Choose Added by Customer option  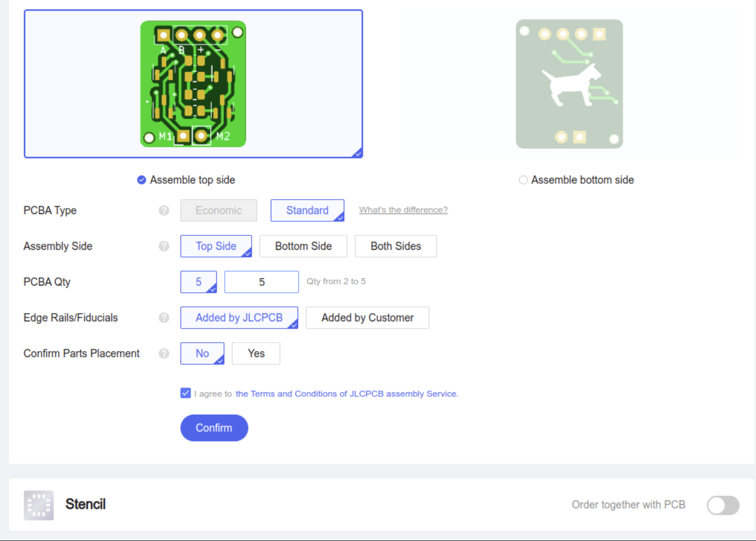click(367, 317)
